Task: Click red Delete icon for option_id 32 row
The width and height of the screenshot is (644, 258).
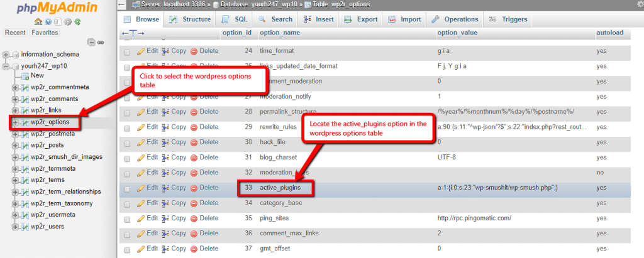Action: coord(194,173)
